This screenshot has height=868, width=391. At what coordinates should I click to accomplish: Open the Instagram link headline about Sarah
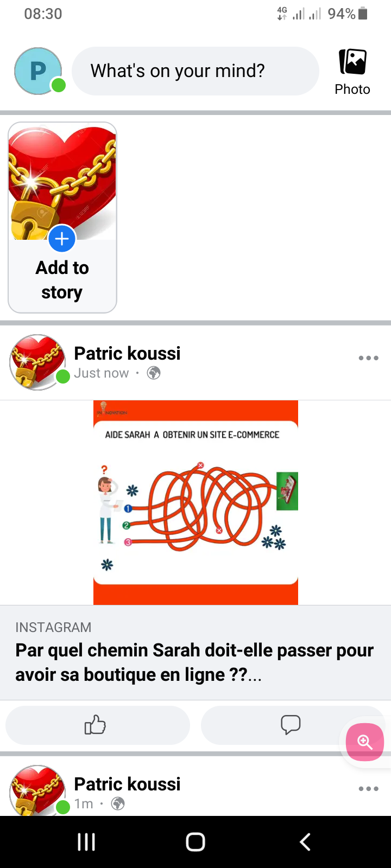194,662
